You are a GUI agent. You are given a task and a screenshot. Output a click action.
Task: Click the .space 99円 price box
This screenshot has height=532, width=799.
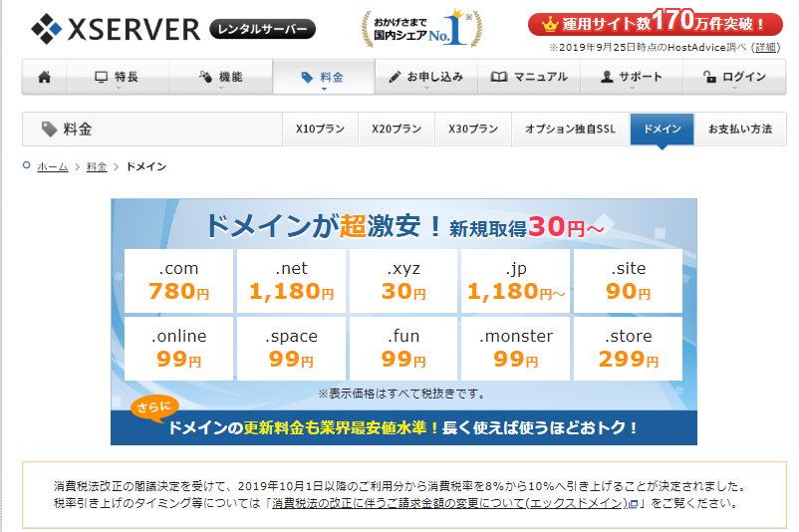pos(292,349)
